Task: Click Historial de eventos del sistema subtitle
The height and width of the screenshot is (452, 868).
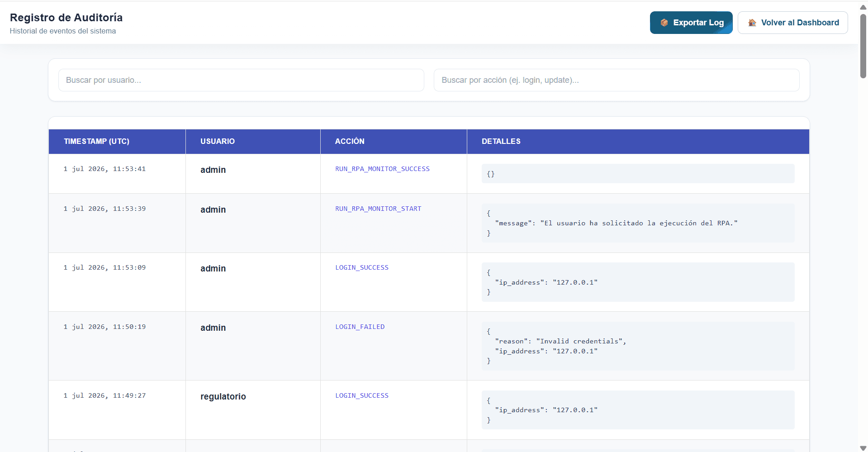Action: pyautogui.click(x=62, y=31)
